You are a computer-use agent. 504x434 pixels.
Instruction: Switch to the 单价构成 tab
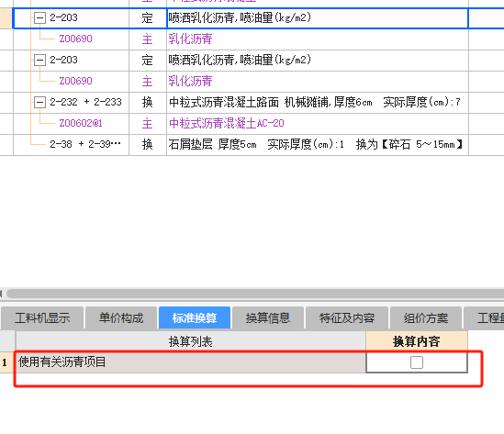(121, 318)
